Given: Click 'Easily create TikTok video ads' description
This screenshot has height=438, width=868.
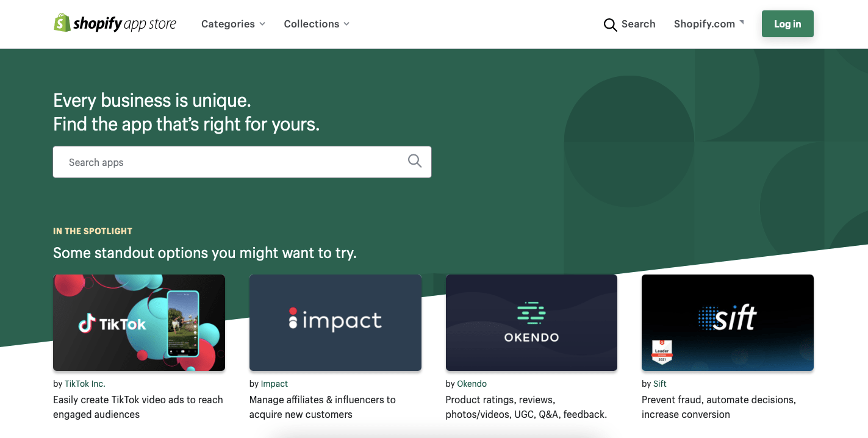Looking at the screenshot, I should [138, 407].
